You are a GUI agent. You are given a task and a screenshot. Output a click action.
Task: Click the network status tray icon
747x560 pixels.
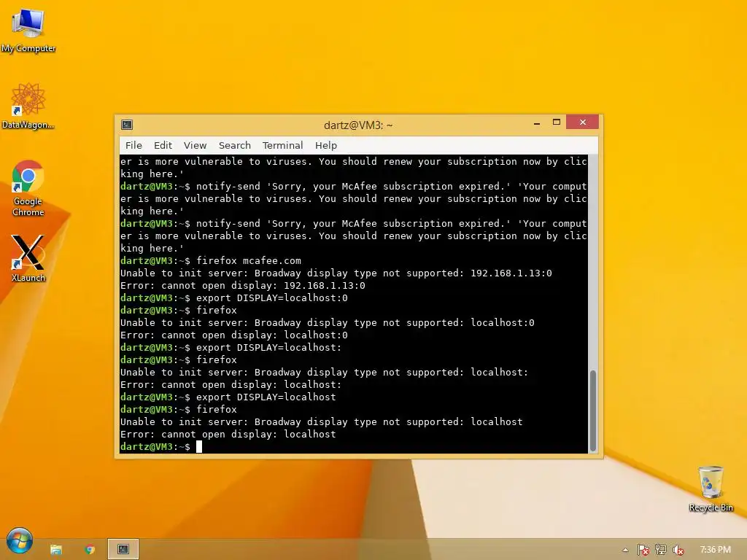[x=661, y=550]
